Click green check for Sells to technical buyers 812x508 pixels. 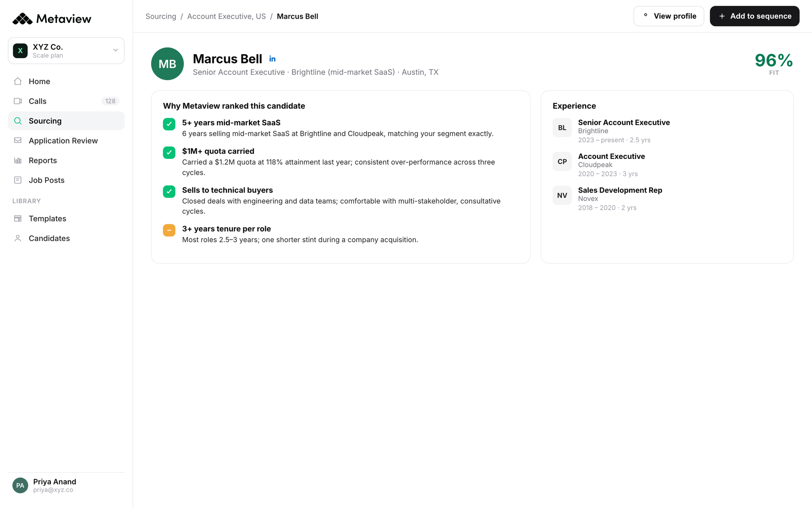pyautogui.click(x=169, y=191)
